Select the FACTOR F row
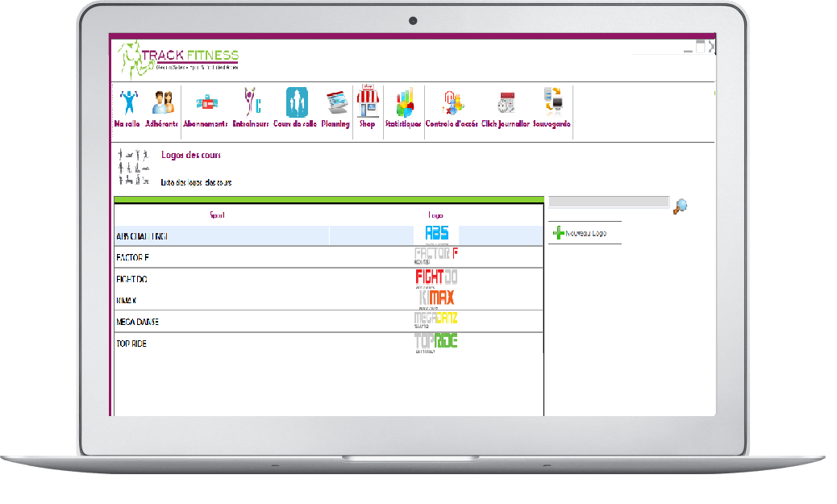The width and height of the screenshot is (837, 504). tap(222, 257)
